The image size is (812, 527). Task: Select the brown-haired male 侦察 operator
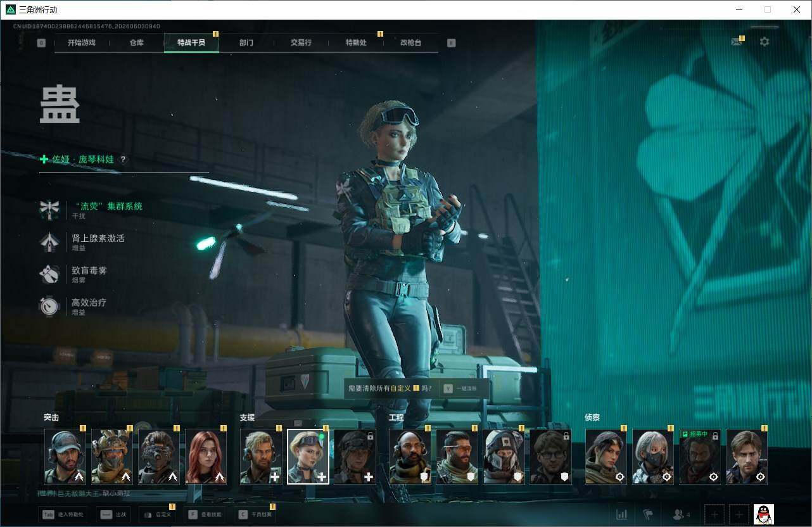click(x=747, y=457)
